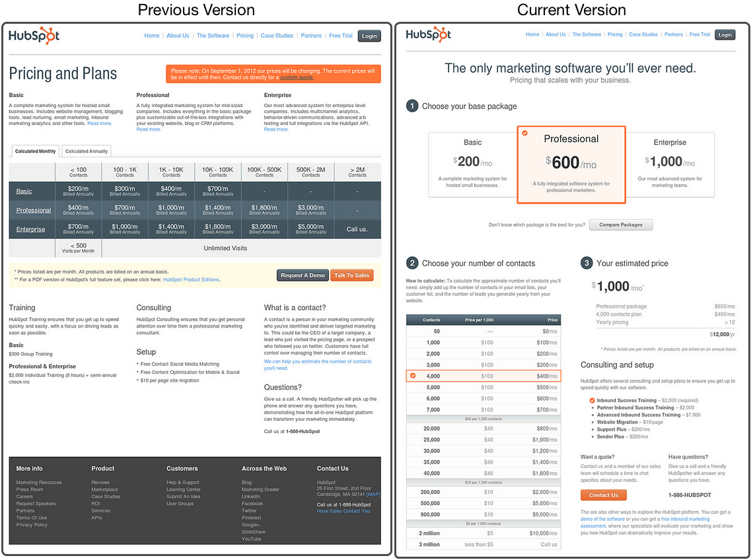Switch to the Calculated Annually tab
751x560 pixels.
point(87,151)
